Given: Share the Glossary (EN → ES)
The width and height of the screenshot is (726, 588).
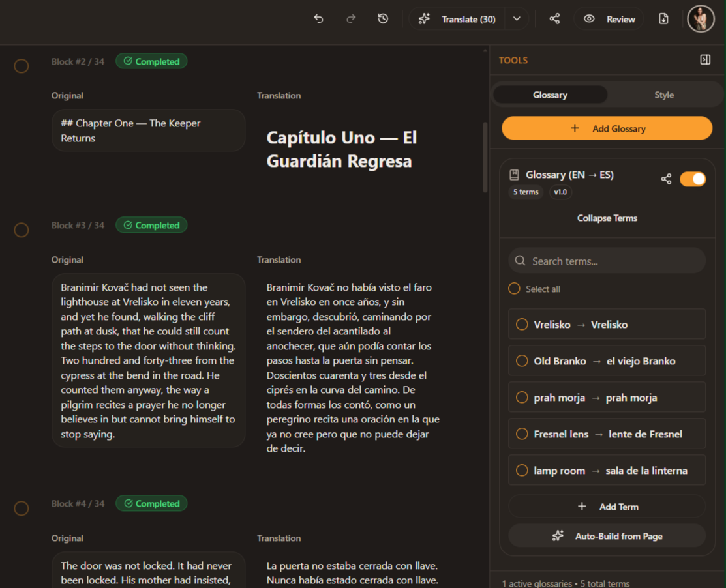Looking at the screenshot, I should [x=666, y=179].
